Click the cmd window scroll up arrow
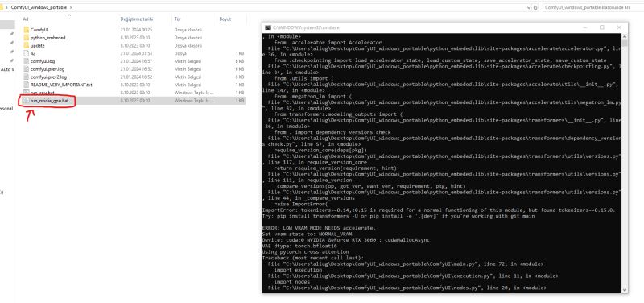The width and height of the screenshot is (644, 303). 625,36
